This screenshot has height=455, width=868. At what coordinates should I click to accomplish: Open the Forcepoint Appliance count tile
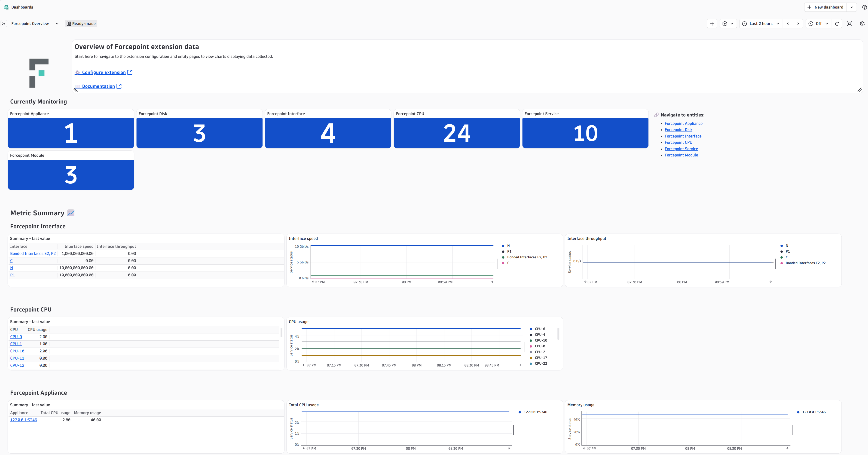(x=71, y=129)
